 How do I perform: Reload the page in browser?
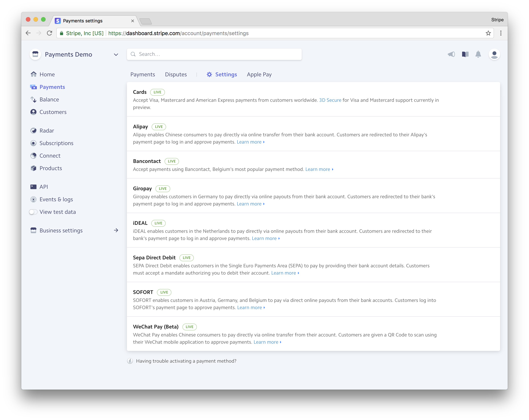coord(50,33)
